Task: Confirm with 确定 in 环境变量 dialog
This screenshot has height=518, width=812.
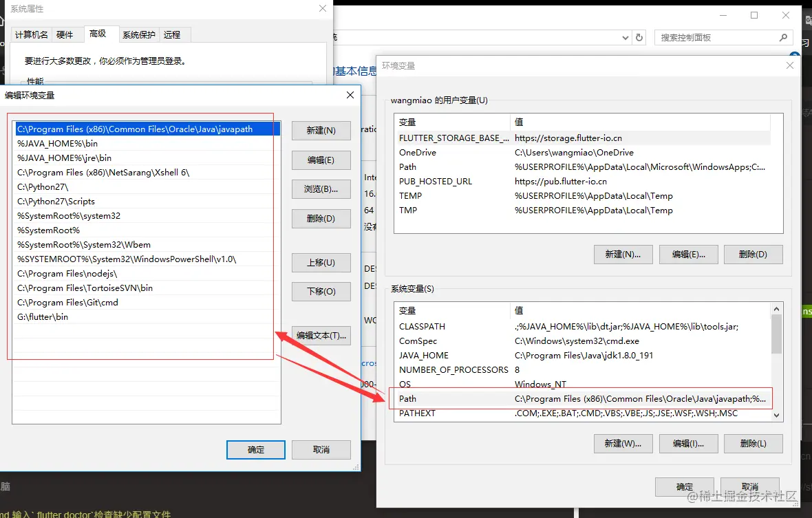Action: [x=684, y=487]
